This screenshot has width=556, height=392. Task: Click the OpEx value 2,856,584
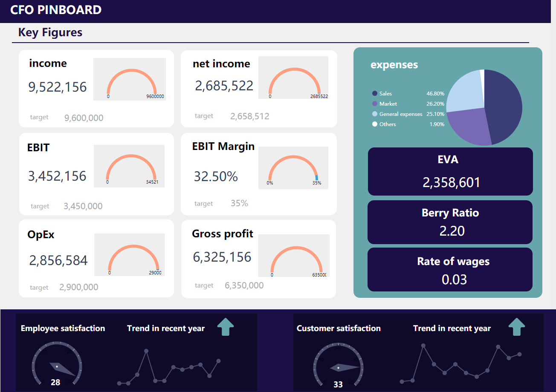(58, 260)
